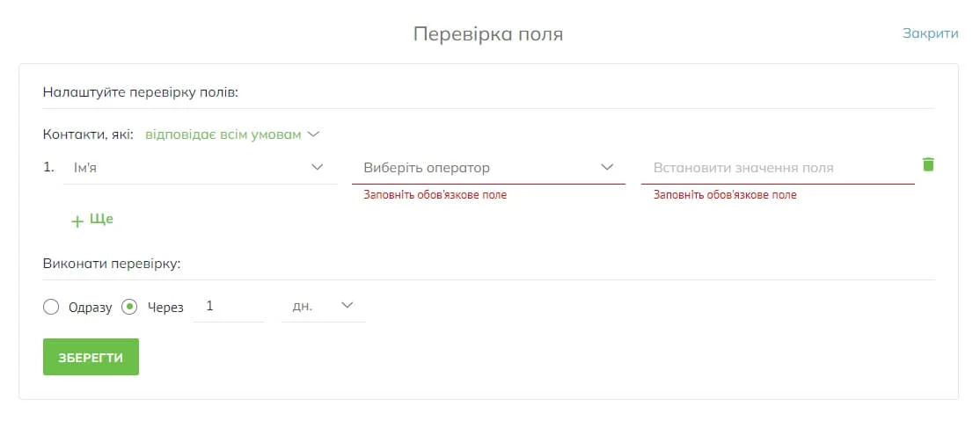This screenshot has width=980, height=421.
Task: Select the Одразу radio button
Action: (x=51, y=307)
